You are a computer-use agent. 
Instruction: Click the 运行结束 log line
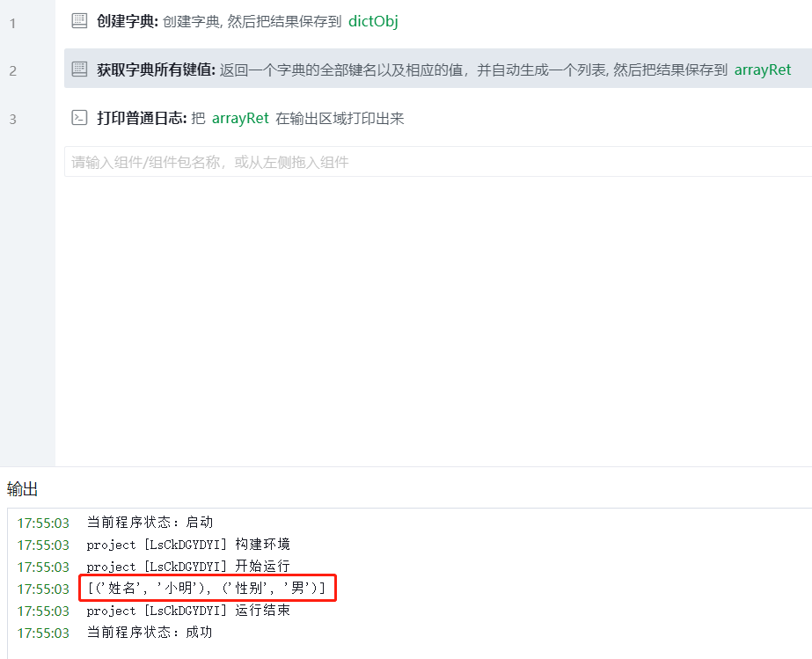(x=188, y=611)
